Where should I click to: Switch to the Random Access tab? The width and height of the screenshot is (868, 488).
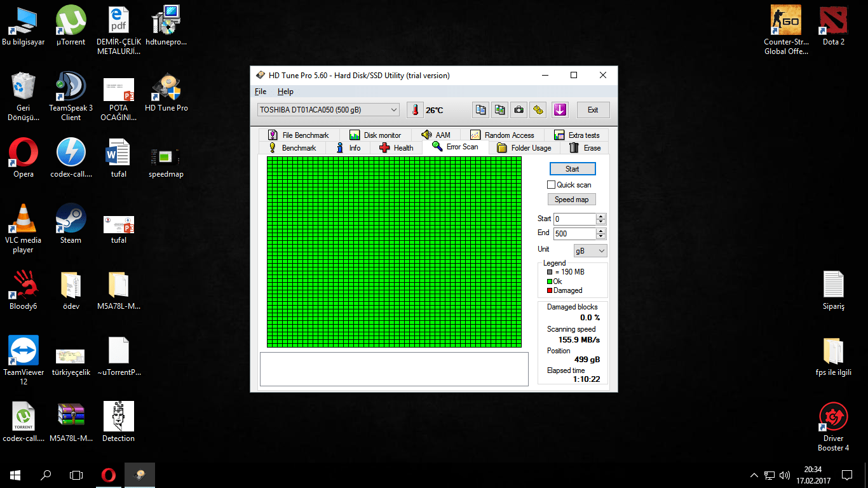[x=502, y=135]
